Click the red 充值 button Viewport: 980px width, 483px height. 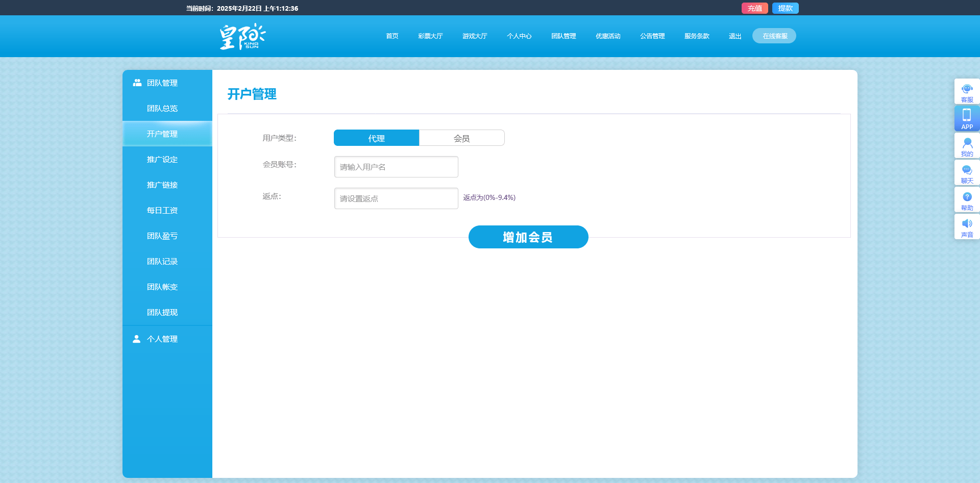(754, 8)
